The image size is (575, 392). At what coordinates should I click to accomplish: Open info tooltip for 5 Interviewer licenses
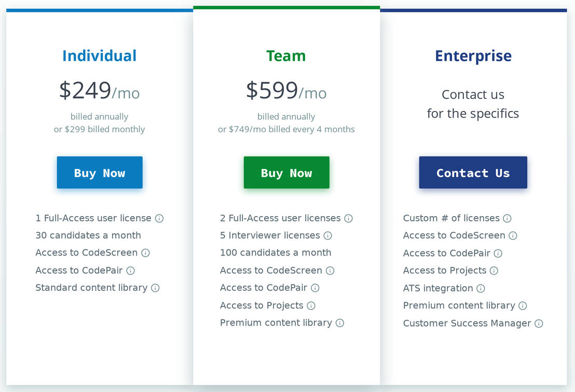(x=327, y=235)
